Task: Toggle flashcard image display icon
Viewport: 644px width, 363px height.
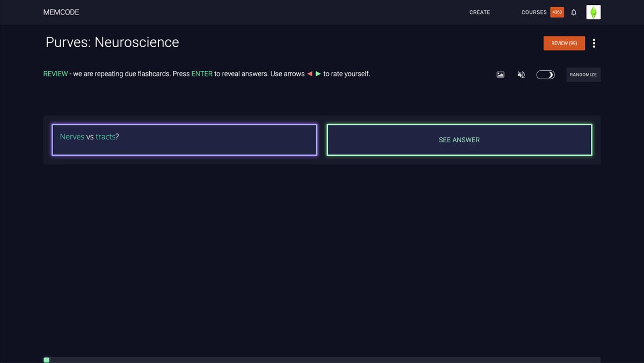Action: 500,75
